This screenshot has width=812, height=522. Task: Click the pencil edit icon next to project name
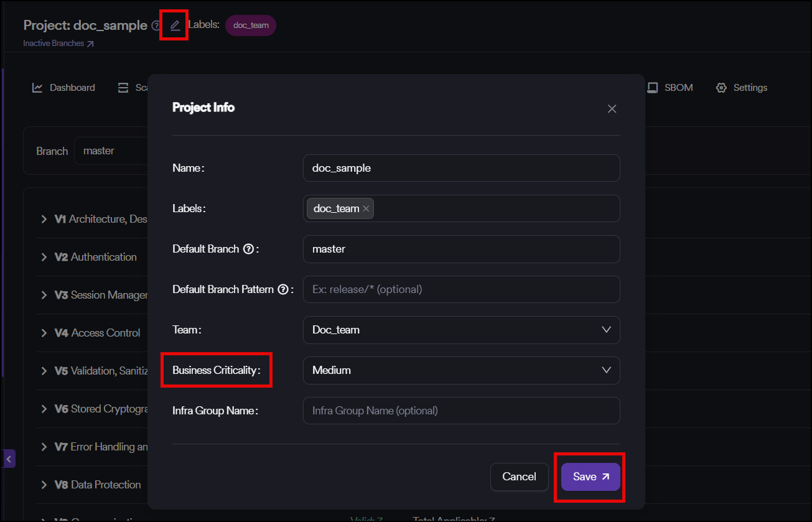pos(175,26)
